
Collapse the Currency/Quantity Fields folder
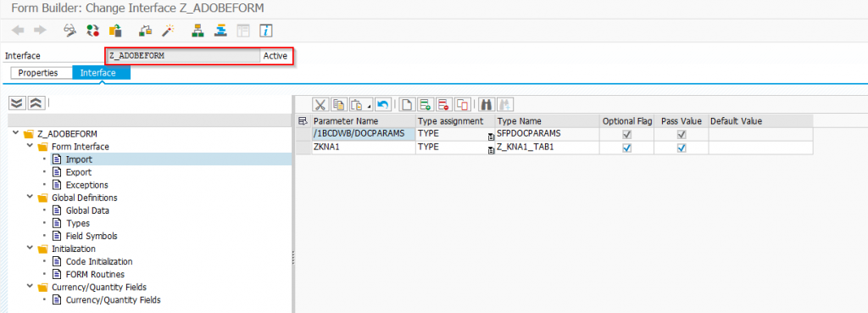[29, 287]
